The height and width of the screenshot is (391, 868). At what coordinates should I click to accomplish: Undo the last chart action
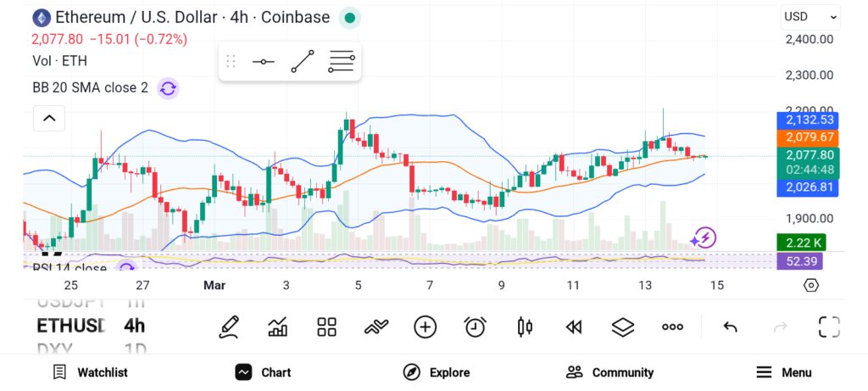point(730,327)
